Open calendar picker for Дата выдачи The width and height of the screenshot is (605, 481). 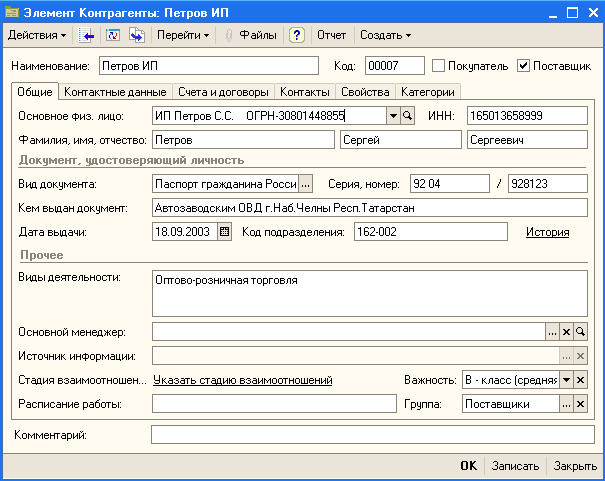(224, 232)
